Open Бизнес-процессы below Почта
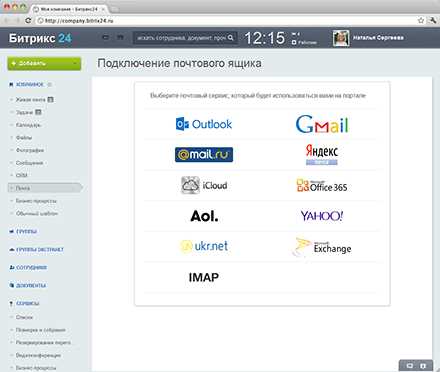Viewport: 440px width, 372px height. click(x=36, y=201)
